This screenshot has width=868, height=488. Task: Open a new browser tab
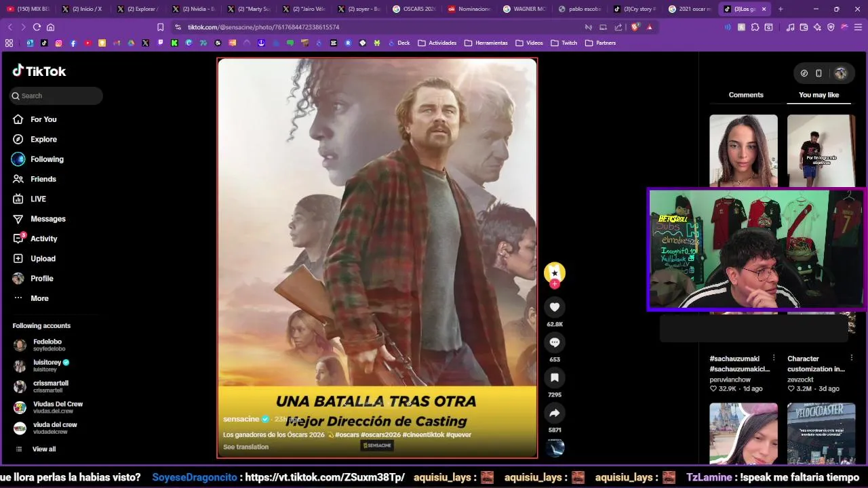[x=781, y=9]
